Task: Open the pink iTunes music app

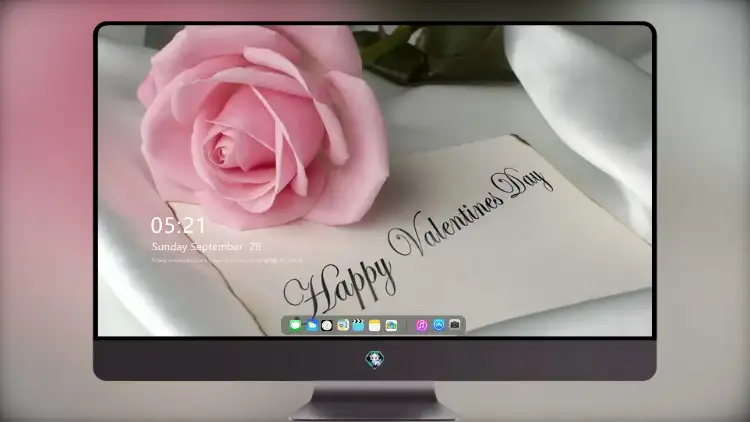Action: [421, 325]
